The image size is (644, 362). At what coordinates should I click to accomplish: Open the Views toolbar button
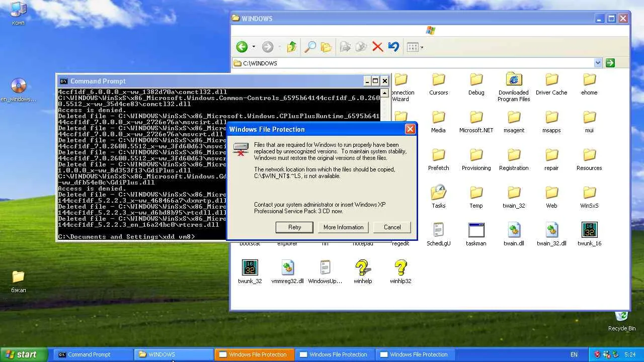coord(413,47)
